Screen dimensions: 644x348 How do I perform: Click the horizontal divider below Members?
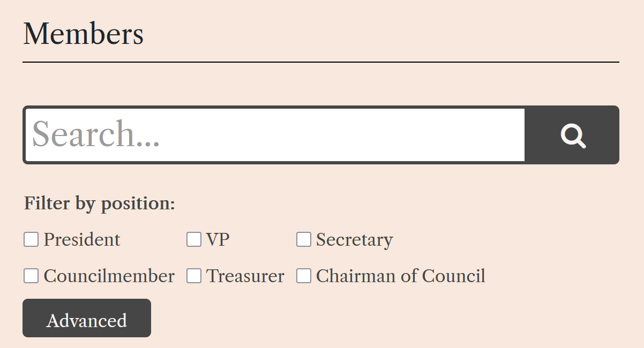click(321, 62)
